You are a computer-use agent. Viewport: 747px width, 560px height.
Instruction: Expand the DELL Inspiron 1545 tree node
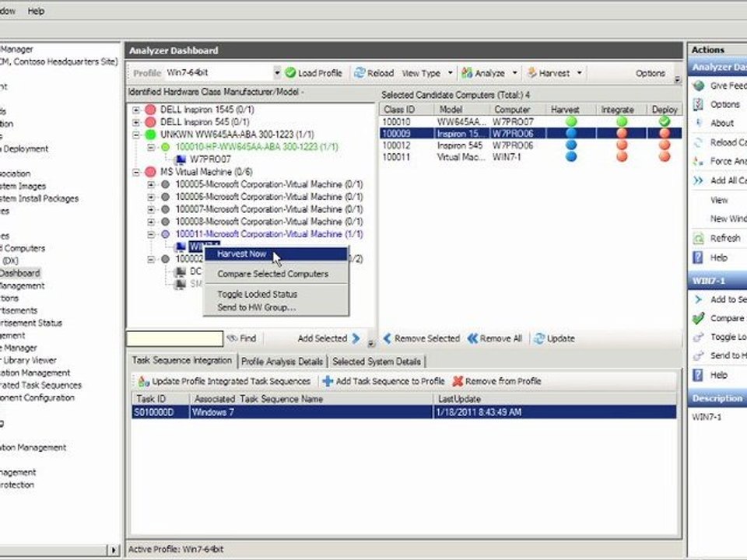[136, 110]
